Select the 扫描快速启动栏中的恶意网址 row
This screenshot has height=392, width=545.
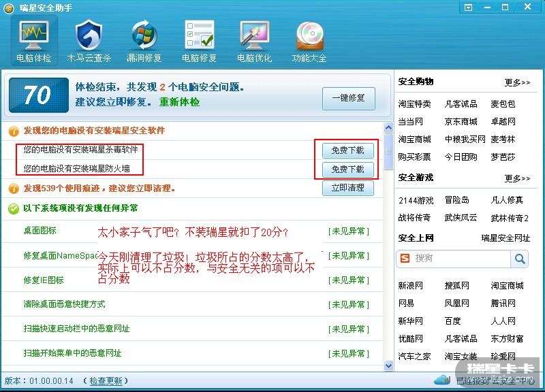point(193,329)
